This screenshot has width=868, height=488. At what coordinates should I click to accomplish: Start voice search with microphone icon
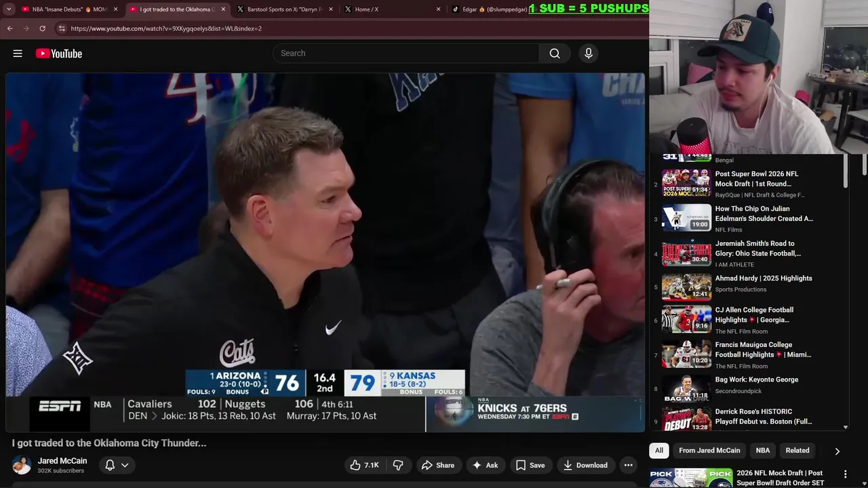(589, 54)
